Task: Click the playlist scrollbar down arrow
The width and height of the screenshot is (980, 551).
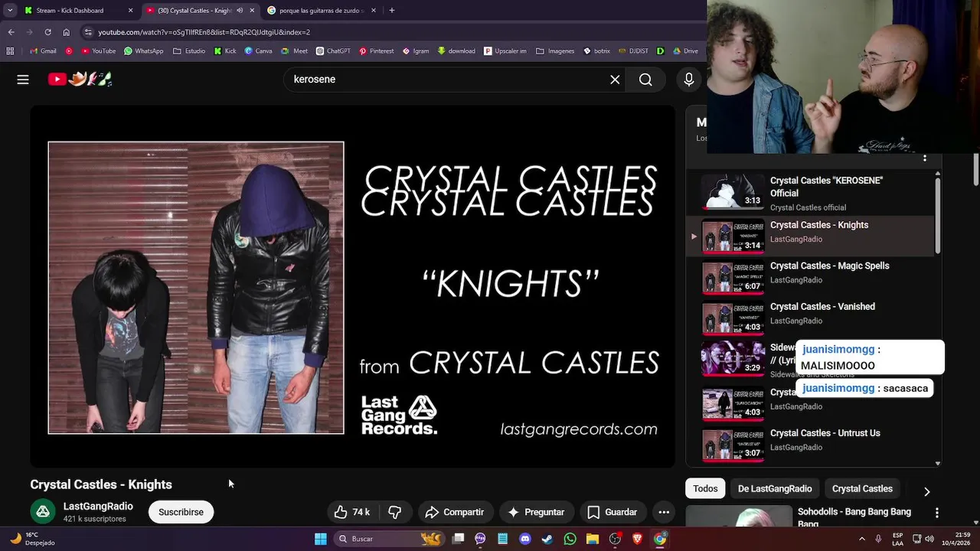Action: [x=938, y=463]
